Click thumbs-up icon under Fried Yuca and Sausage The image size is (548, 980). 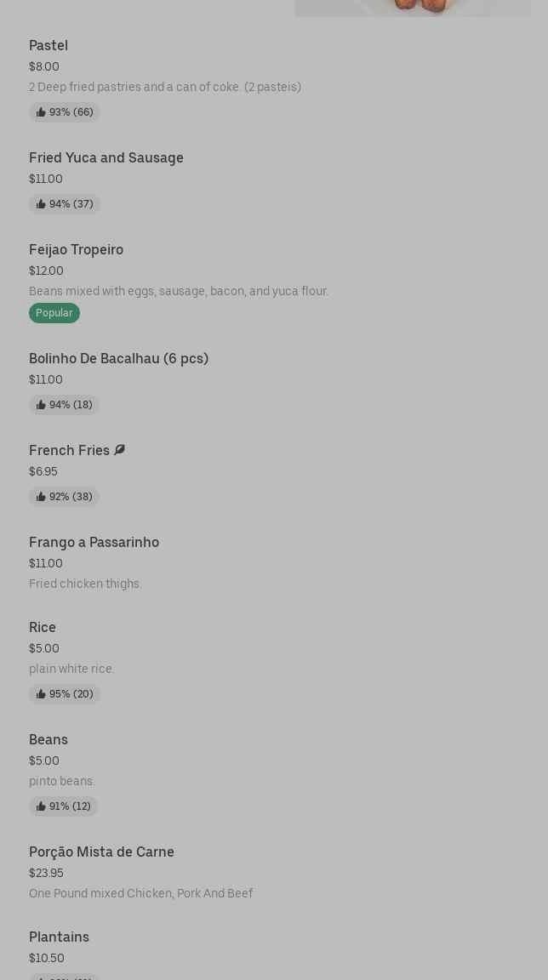tap(41, 204)
